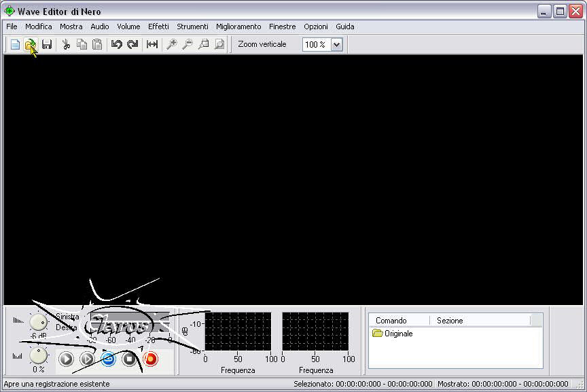587x392 pixels.
Task: Click the yellow folder icon beside Originale
Action: (377, 333)
